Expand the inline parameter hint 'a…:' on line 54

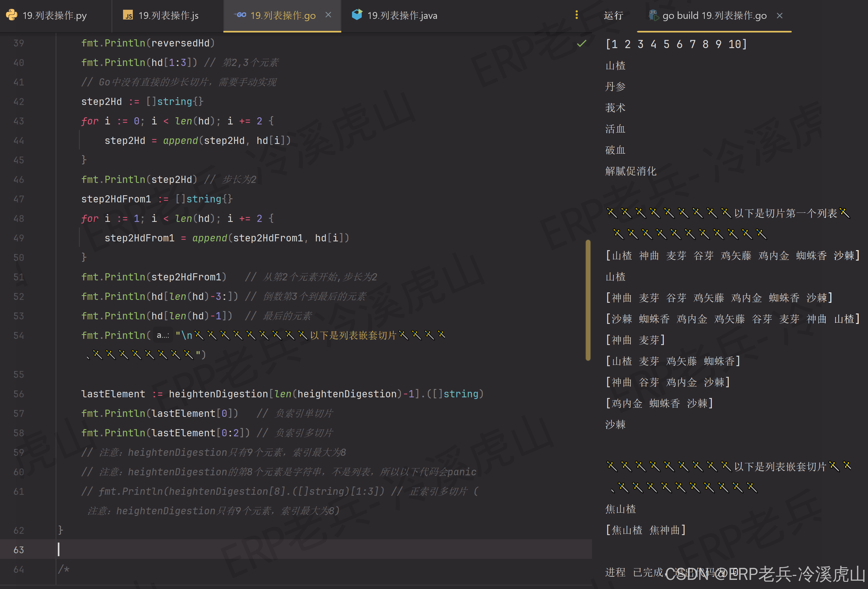pos(163,336)
